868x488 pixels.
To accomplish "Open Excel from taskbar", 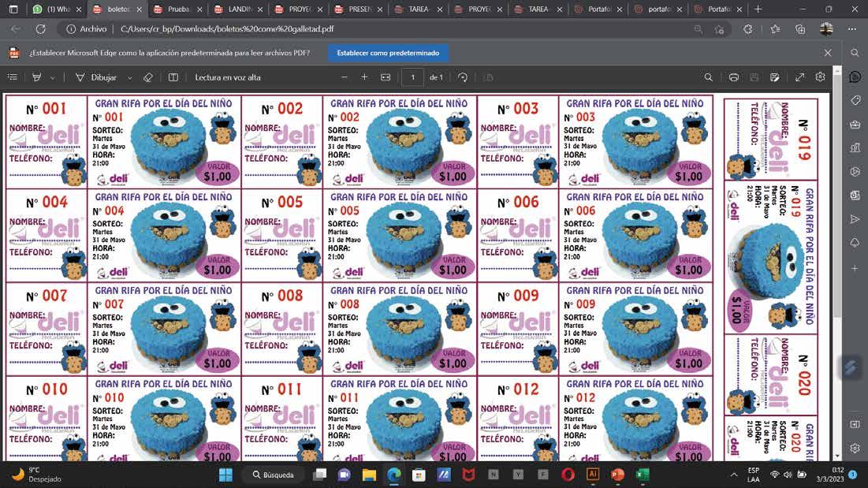I will 643,475.
